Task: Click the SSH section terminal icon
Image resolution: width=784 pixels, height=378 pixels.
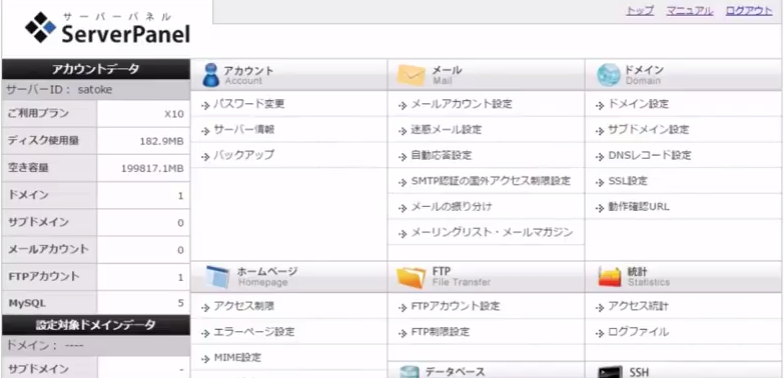Action: [610, 372]
